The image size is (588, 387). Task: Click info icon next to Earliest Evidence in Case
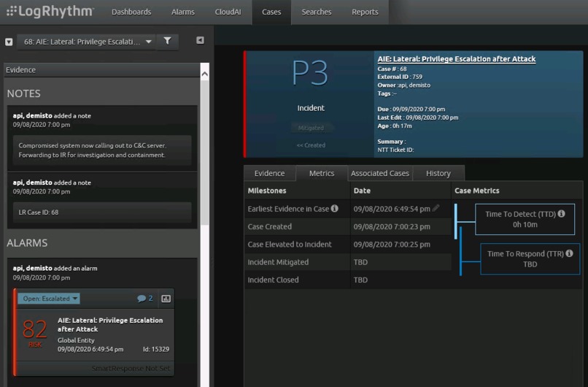[335, 208]
